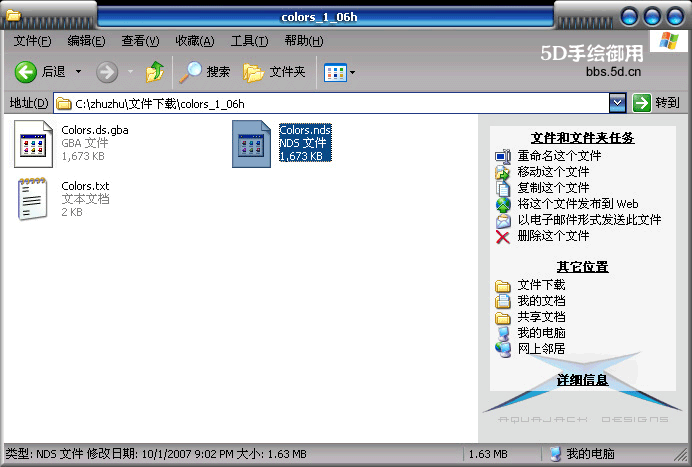Viewport: 692px width, 467px height.
Task: Expand the 详细信息 panel header
Action: click(582, 380)
